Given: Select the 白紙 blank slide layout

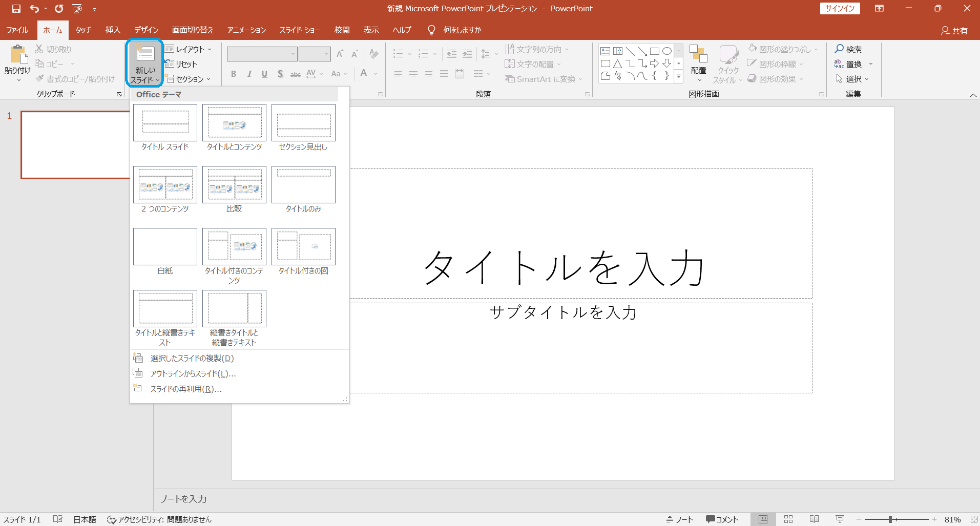Looking at the screenshot, I should (x=165, y=247).
